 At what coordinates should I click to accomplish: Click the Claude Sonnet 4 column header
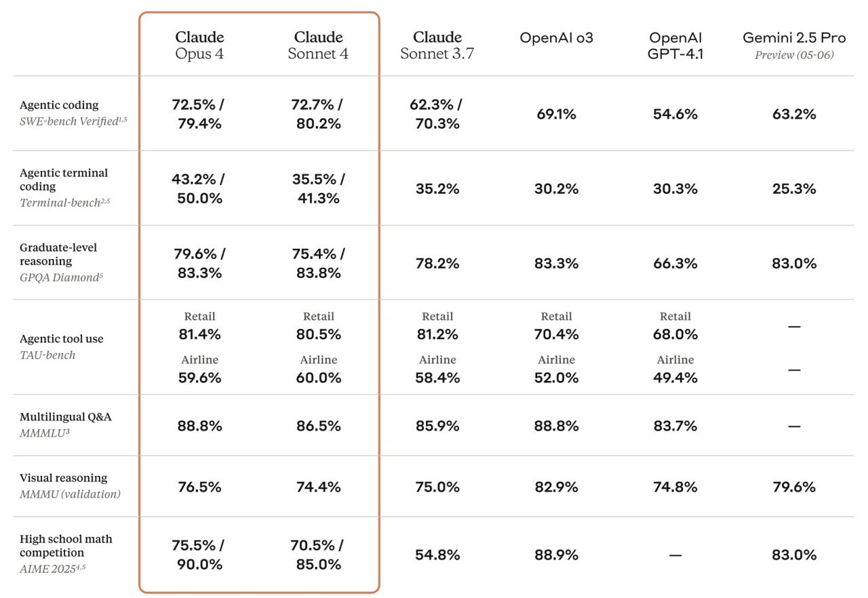pos(318,45)
